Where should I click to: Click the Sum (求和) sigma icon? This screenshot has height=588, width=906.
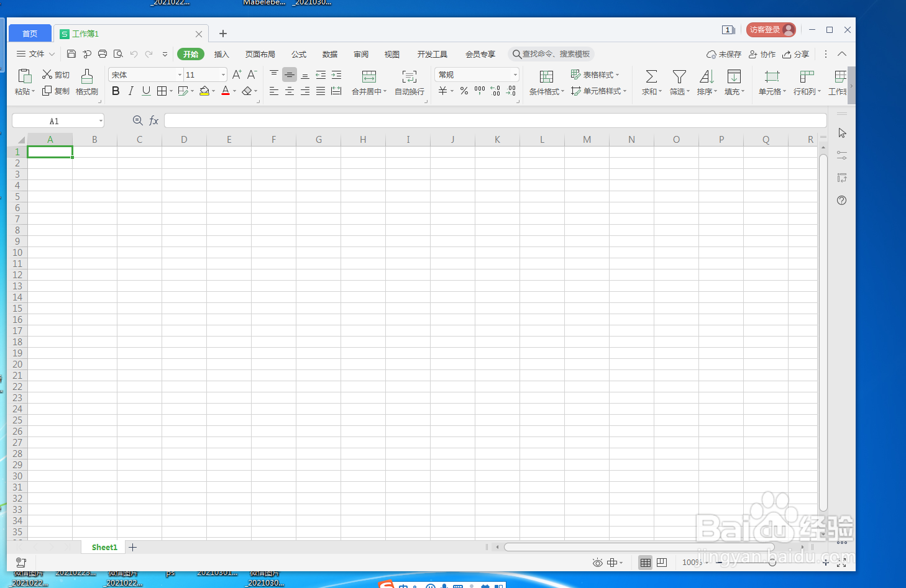651,76
